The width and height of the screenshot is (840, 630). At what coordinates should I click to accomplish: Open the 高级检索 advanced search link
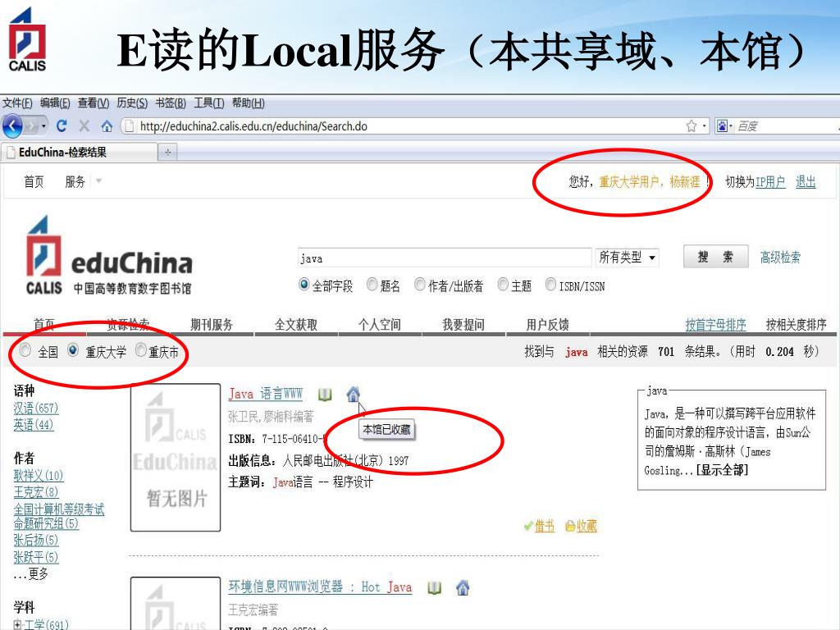point(780,257)
